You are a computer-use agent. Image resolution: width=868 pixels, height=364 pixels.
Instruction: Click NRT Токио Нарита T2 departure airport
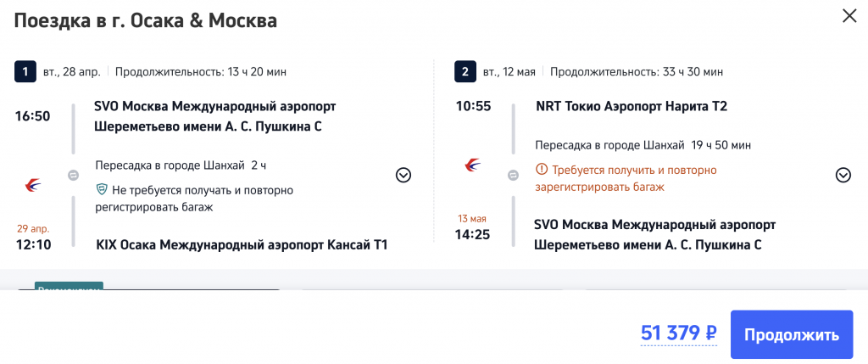[632, 107]
